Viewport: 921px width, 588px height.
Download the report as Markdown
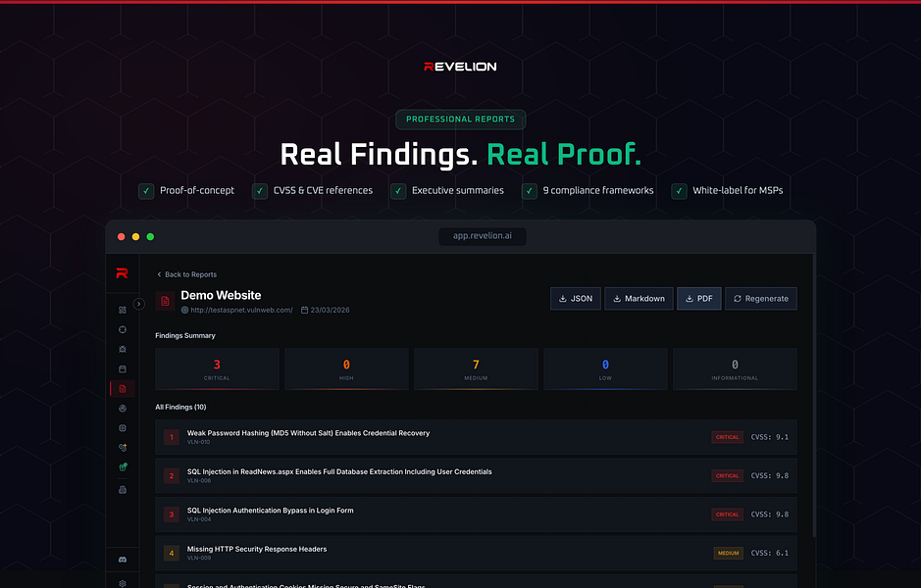tap(639, 299)
